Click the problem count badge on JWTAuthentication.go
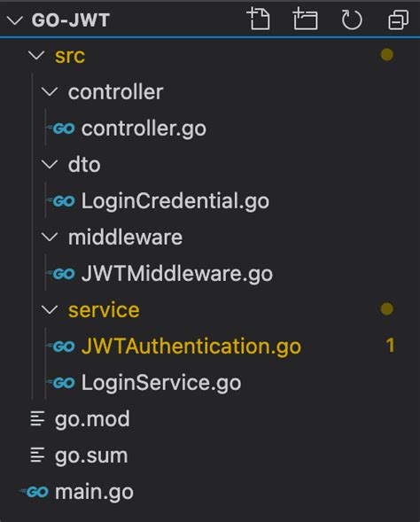The width and height of the screenshot is (420, 522). tap(390, 346)
